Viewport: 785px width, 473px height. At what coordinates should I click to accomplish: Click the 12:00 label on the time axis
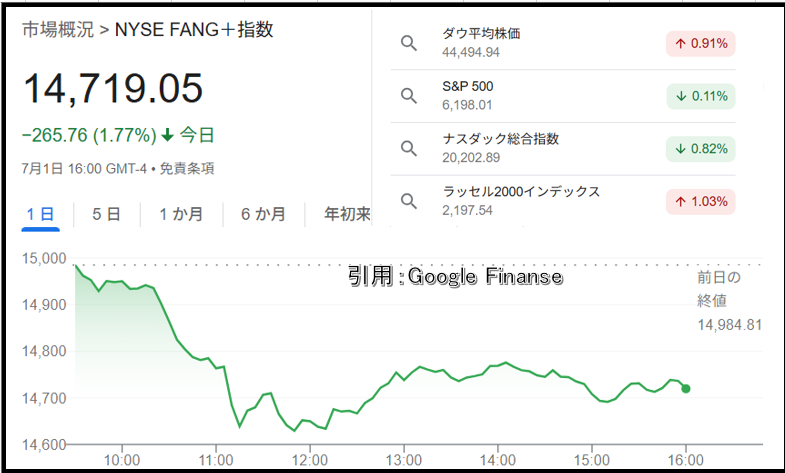pyautogui.click(x=310, y=459)
